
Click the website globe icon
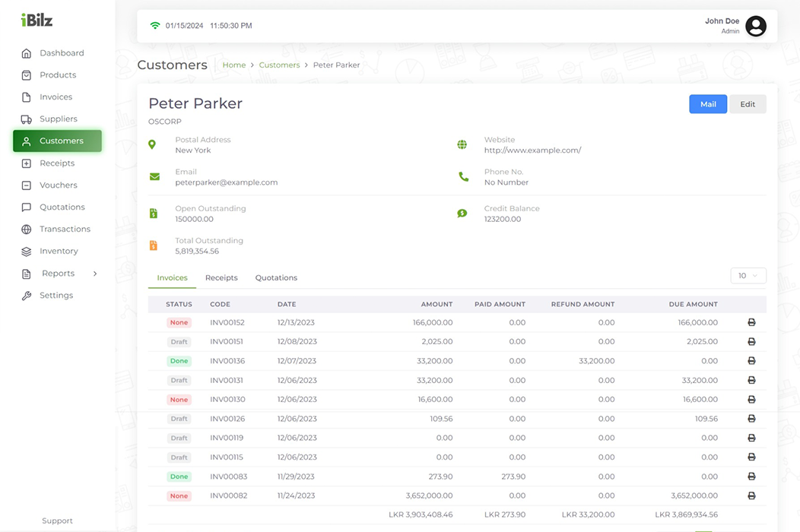462,144
